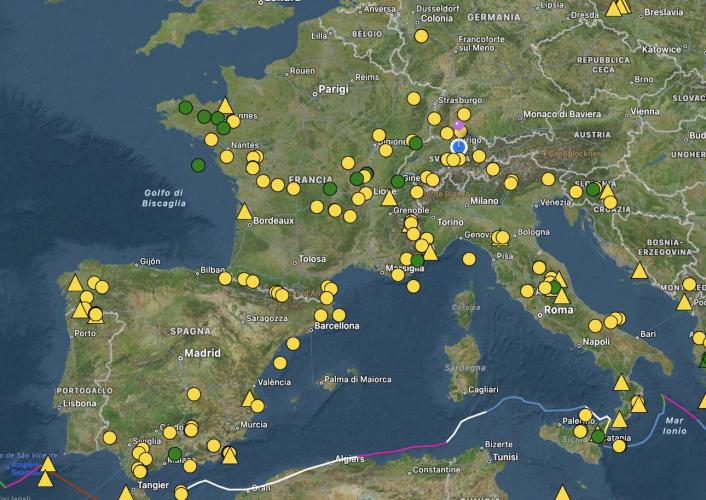Click the Roma city label
The image size is (706, 500).
pos(559,309)
